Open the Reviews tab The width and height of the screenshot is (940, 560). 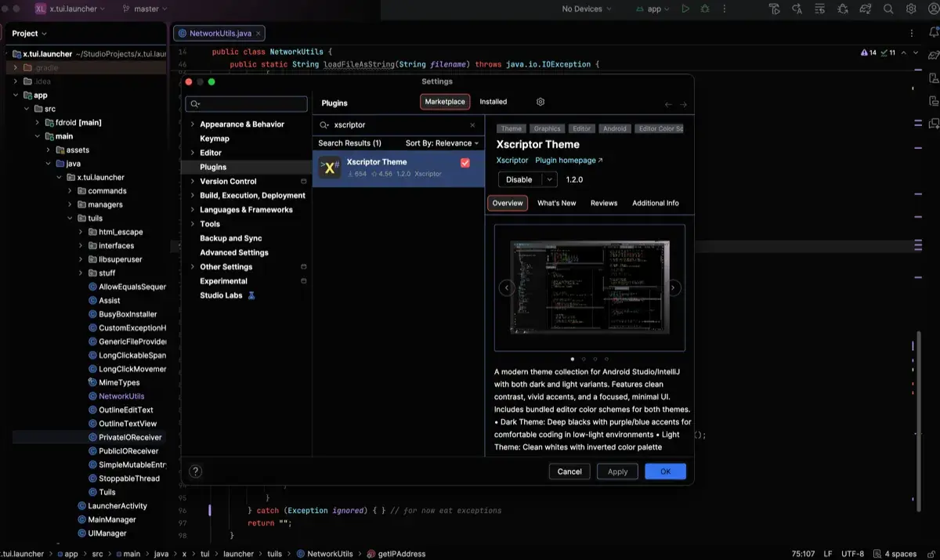click(x=604, y=203)
